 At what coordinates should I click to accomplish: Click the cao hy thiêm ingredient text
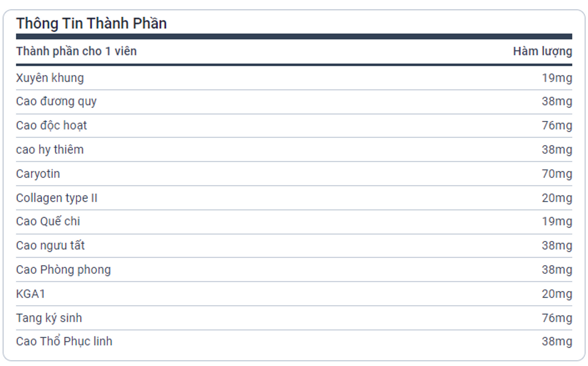50,149
